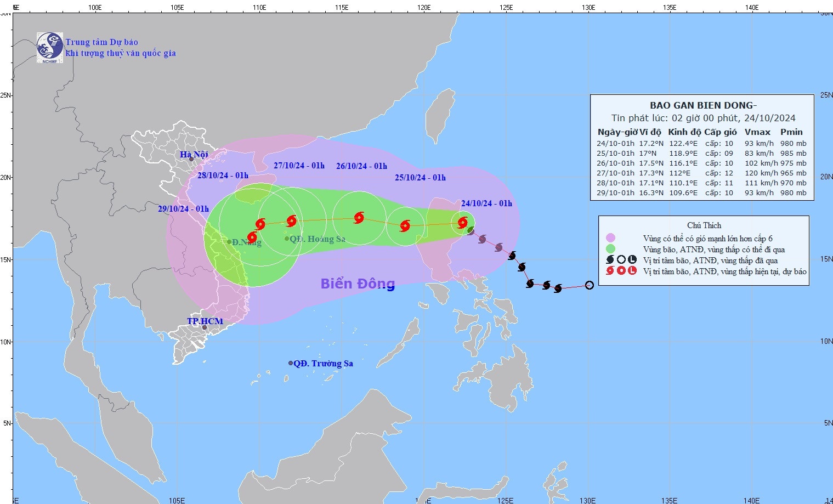
Task: Select the 27/10-01h row in forecast table
Action: point(701,173)
